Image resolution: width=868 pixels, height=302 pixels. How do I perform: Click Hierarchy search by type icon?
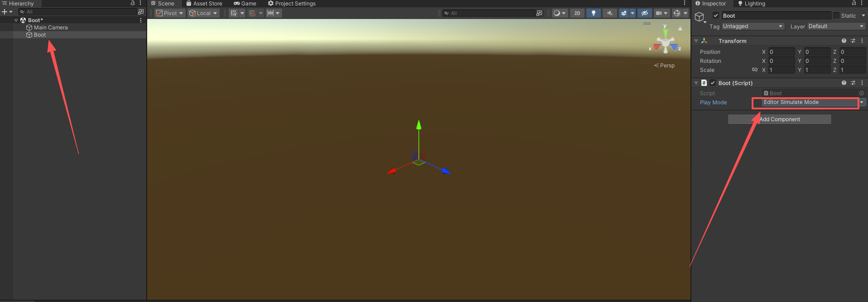point(141,12)
